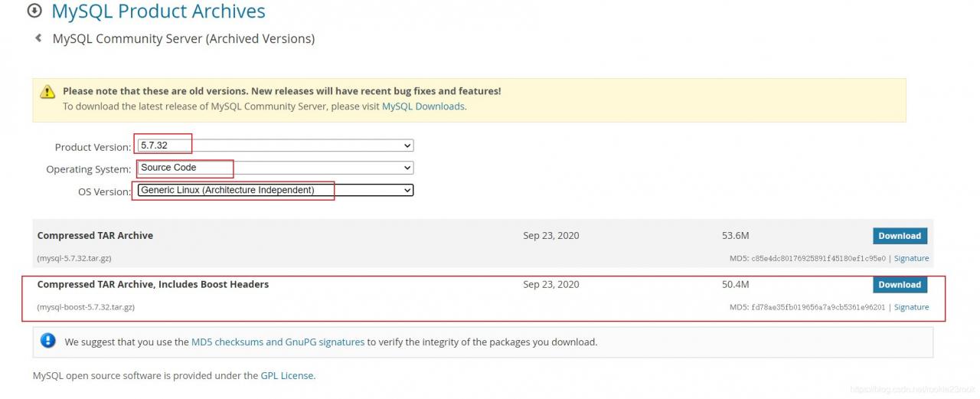Click filename (mysql-boost-5.7.32.tar.gz)
The height and width of the screenshot is (399, 980).
click(86, 307)
